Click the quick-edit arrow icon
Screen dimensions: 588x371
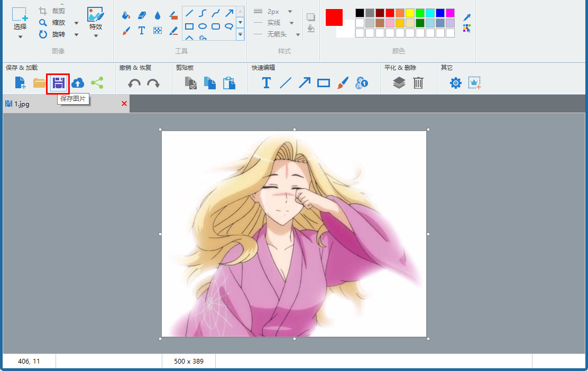coord(305,83)
